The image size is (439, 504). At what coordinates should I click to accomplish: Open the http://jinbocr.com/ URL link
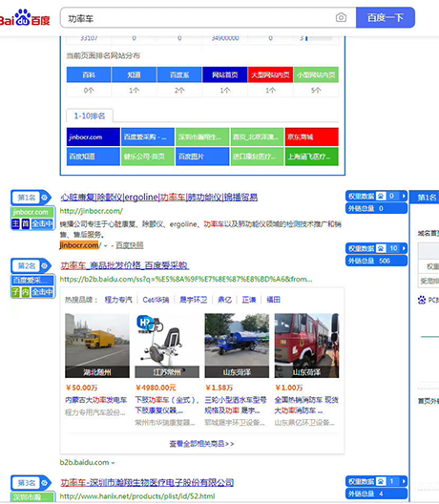92,211
